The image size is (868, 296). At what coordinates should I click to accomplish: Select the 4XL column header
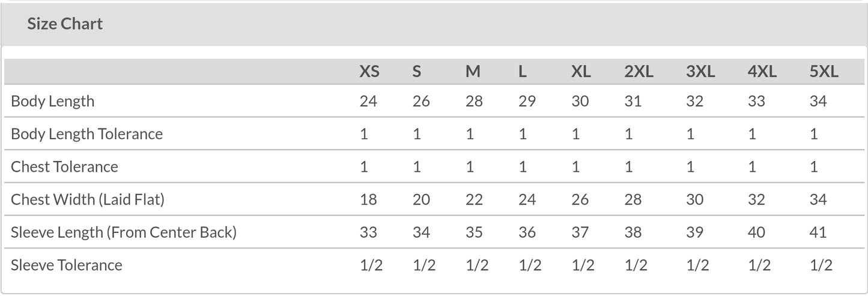coord(762,71)
